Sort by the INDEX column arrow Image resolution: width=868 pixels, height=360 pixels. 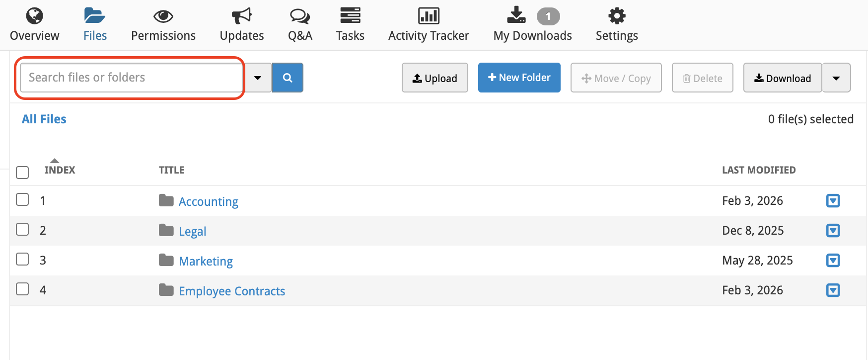pyautogui.click(x=55, y=161)
